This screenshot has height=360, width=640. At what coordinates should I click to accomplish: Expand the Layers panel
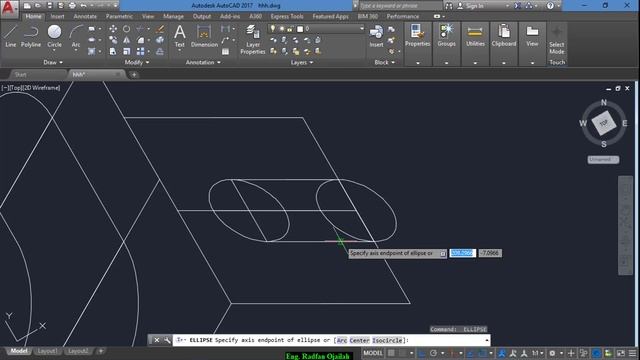click(302, 62)
